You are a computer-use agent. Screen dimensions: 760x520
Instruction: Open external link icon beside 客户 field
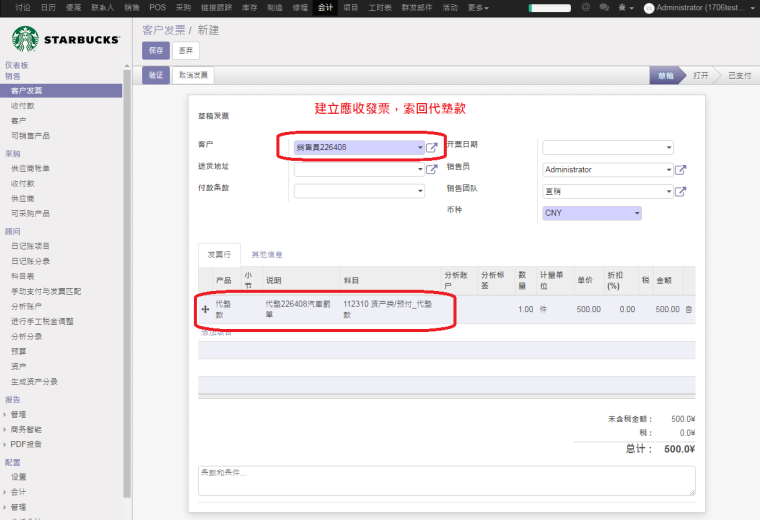tap(431, 147)
